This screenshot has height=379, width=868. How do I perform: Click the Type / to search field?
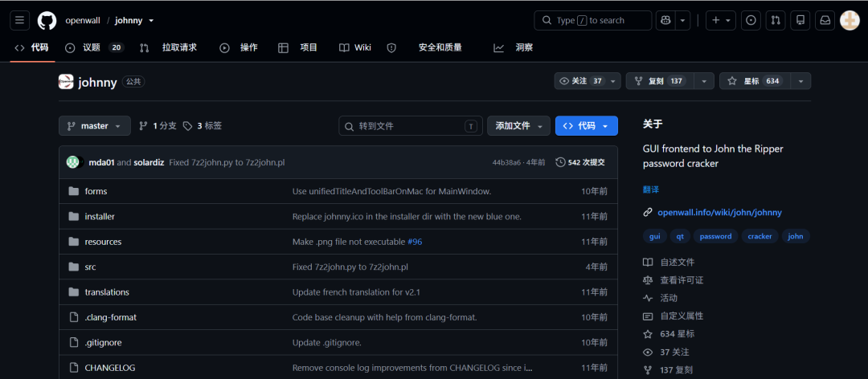click(x=593, y=20)
